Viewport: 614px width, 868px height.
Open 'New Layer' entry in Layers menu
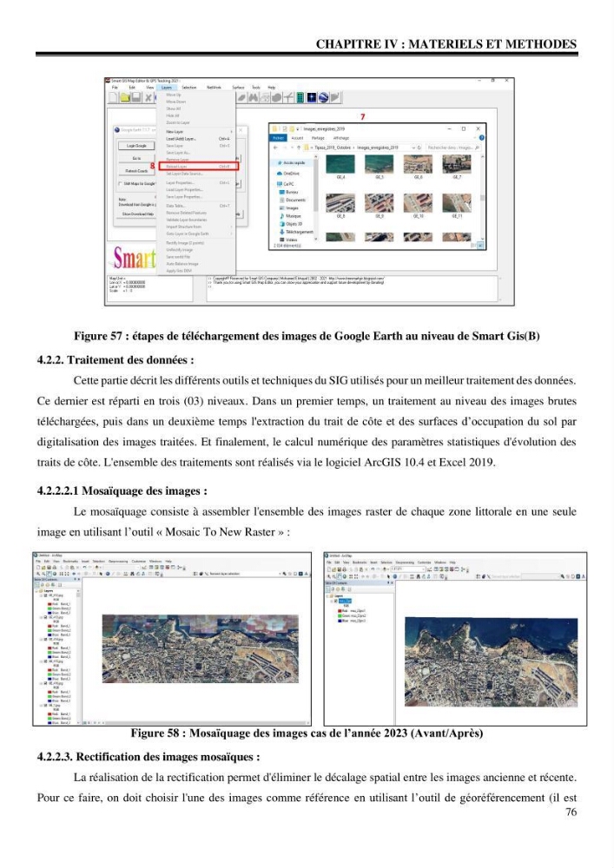coord(196,132)
